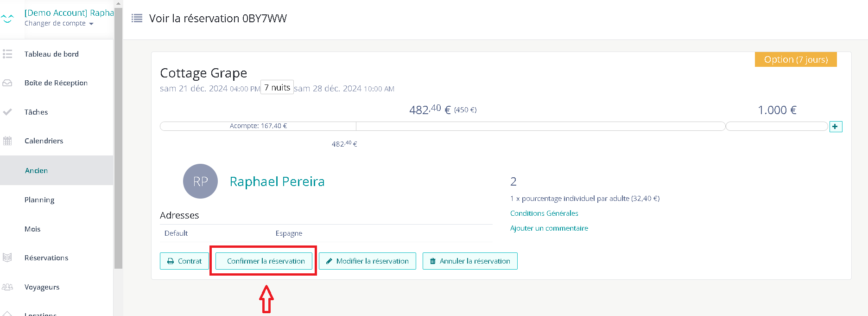Click the dashboard list icon in sidebar

(7, 54)
